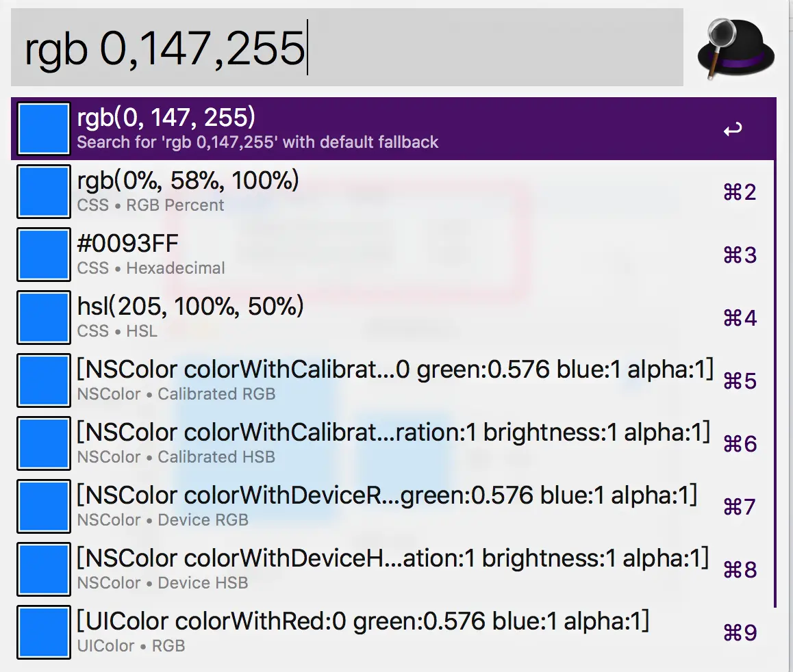Click the ⌘2 shortcut label
The height and width of the screenshot is (672, 793).
[740, 192]
